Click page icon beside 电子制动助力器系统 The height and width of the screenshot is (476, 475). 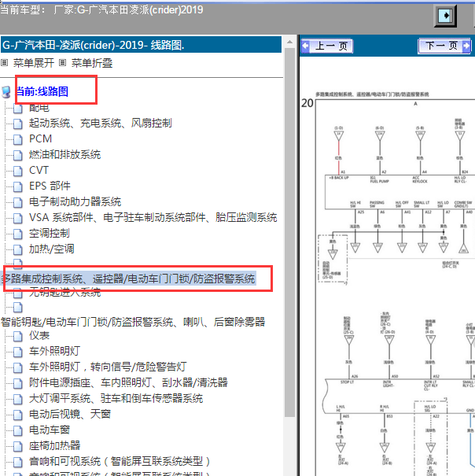pos(18,202)
